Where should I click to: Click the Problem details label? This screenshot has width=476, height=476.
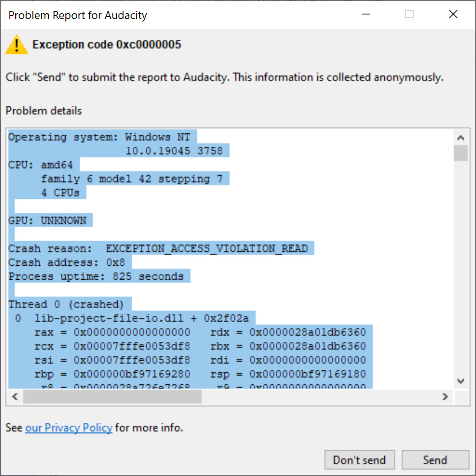coord(43,110)
